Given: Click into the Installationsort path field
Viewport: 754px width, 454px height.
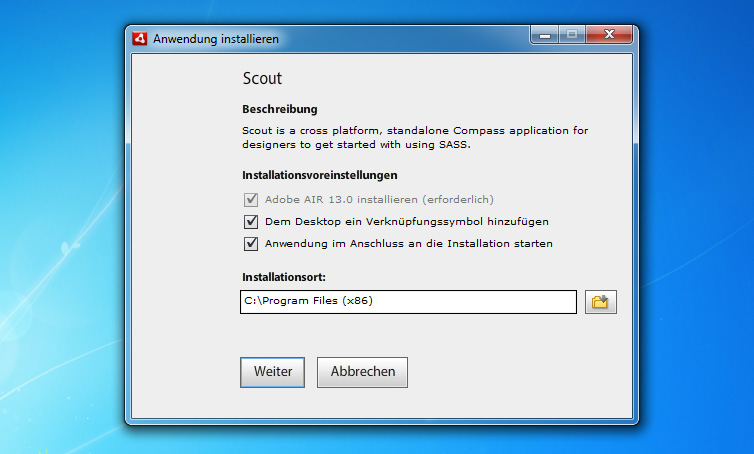Looking at the screenshot, I should click(408, 302).
